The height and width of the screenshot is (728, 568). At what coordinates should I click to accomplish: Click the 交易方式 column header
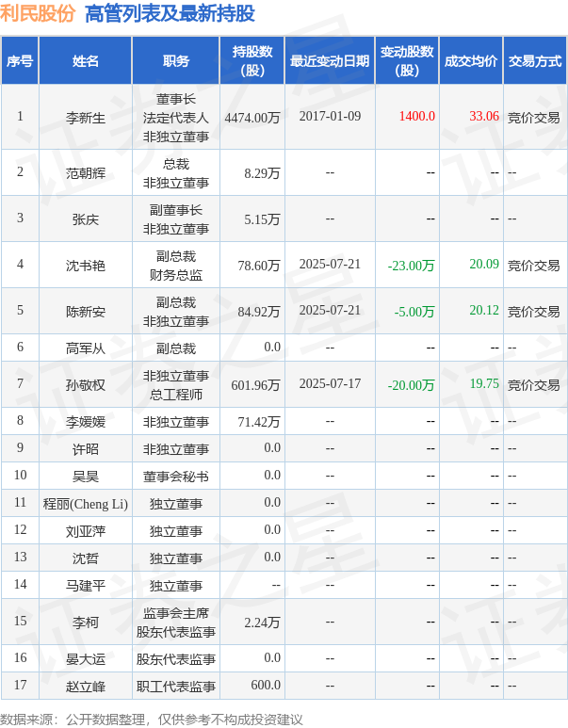coord(535,61)
